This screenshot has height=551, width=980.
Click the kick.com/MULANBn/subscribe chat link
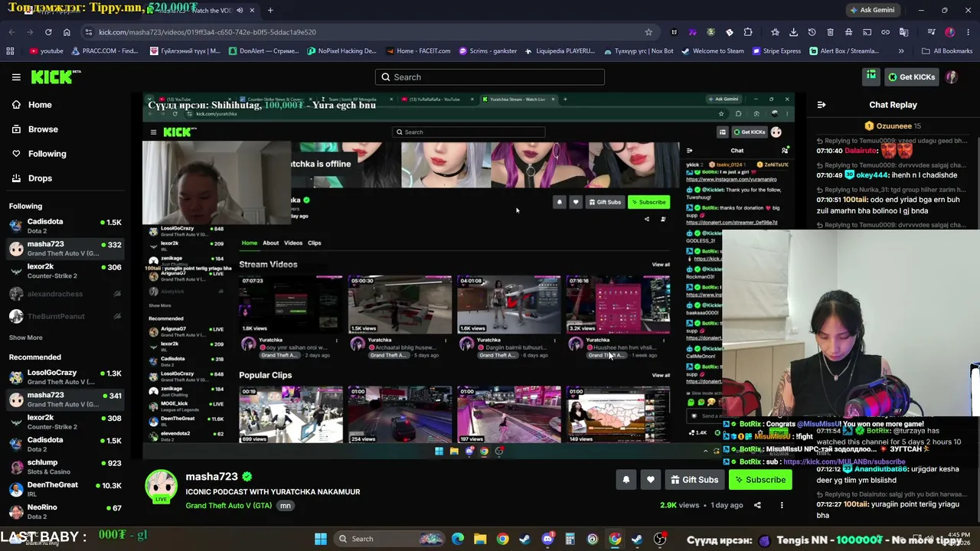(x=844, y=462)
